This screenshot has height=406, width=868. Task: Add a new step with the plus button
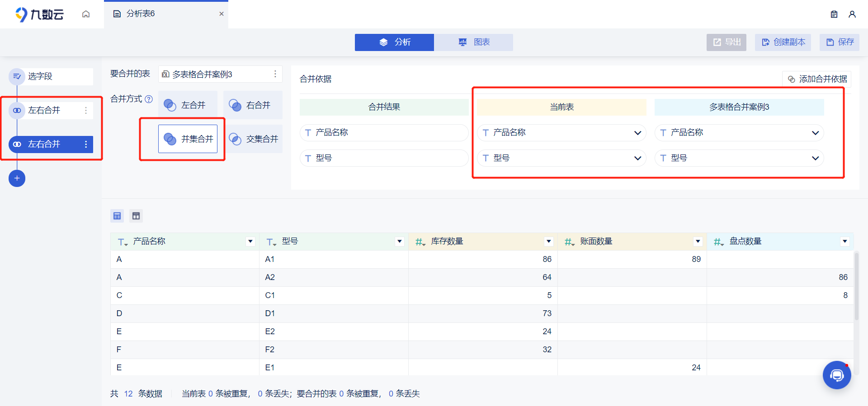click(17, 178)
